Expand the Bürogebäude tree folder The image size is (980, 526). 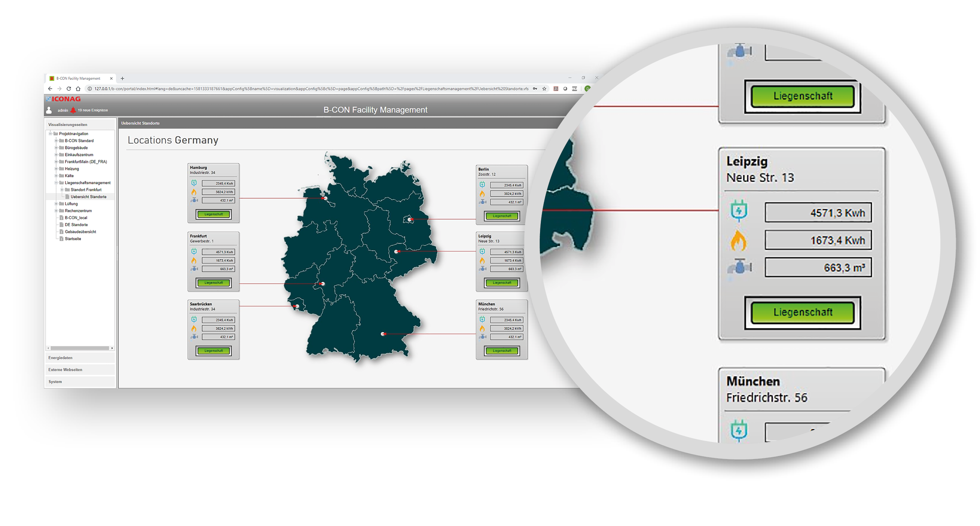56,148
